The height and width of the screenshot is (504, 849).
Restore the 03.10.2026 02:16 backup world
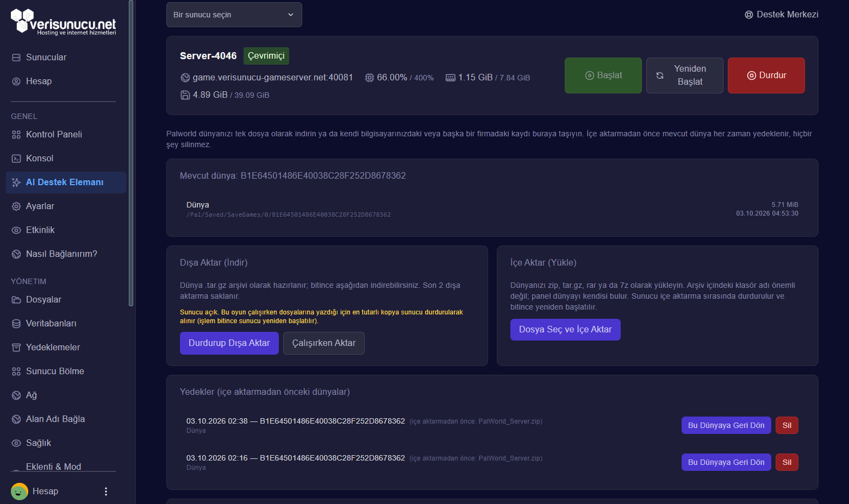pos(726,462)
